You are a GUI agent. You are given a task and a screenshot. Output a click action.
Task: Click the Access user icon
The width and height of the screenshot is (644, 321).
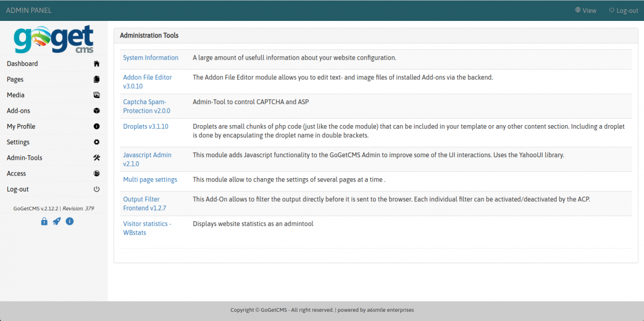tap(97, 173)
